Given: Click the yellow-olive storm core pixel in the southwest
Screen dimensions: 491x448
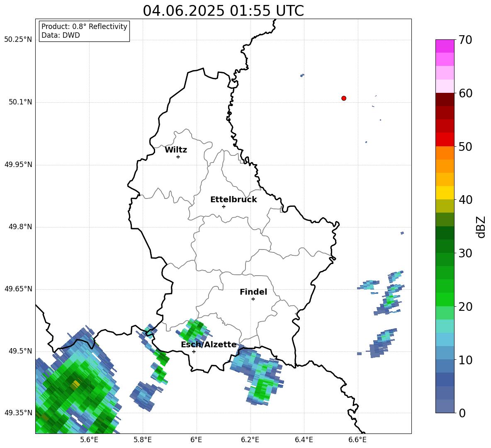Looking at the screenshot, I should pos(75,385).
